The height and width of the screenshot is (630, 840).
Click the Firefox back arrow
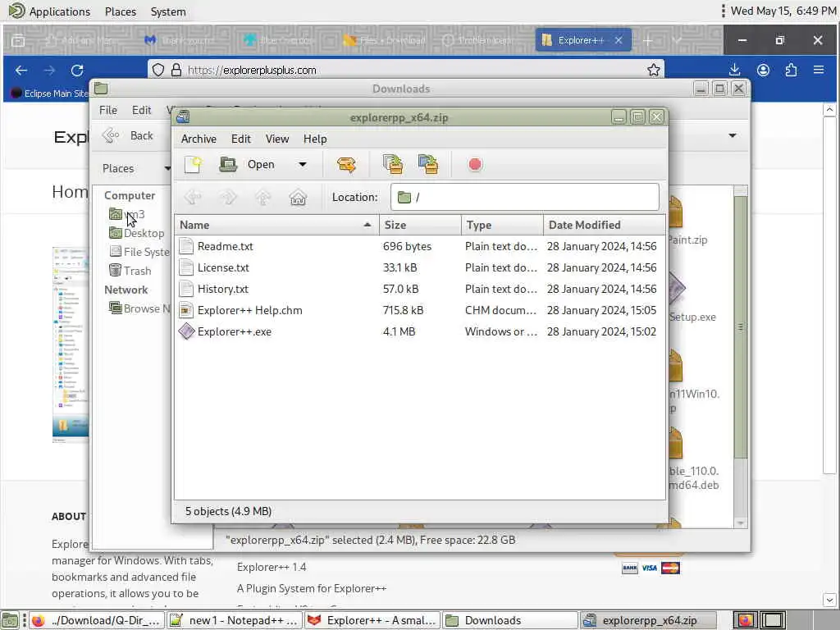coord(21,71)
